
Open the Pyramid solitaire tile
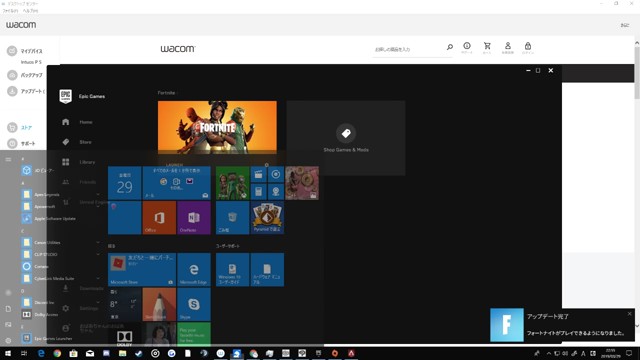pos(267,218)
